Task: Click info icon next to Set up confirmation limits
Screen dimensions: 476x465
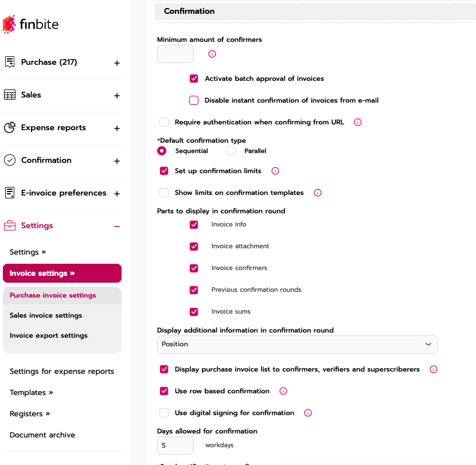Action: coord(275,171)
